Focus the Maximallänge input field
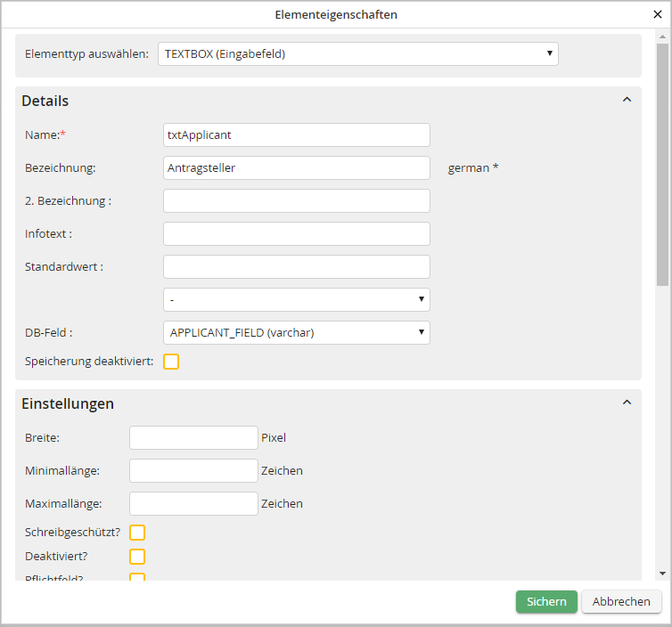The image size is (672, 627). (x=193, y=503)
